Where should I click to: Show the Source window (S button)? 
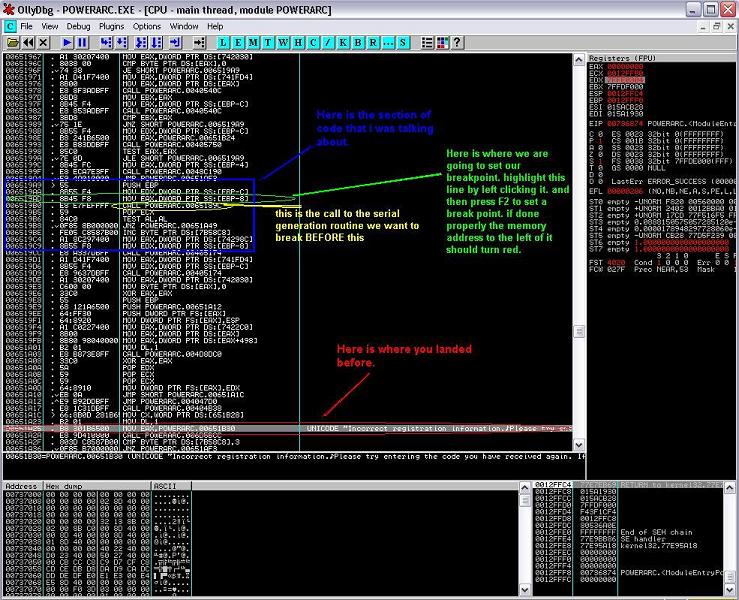pyautogui.click(x=403, y=43)
